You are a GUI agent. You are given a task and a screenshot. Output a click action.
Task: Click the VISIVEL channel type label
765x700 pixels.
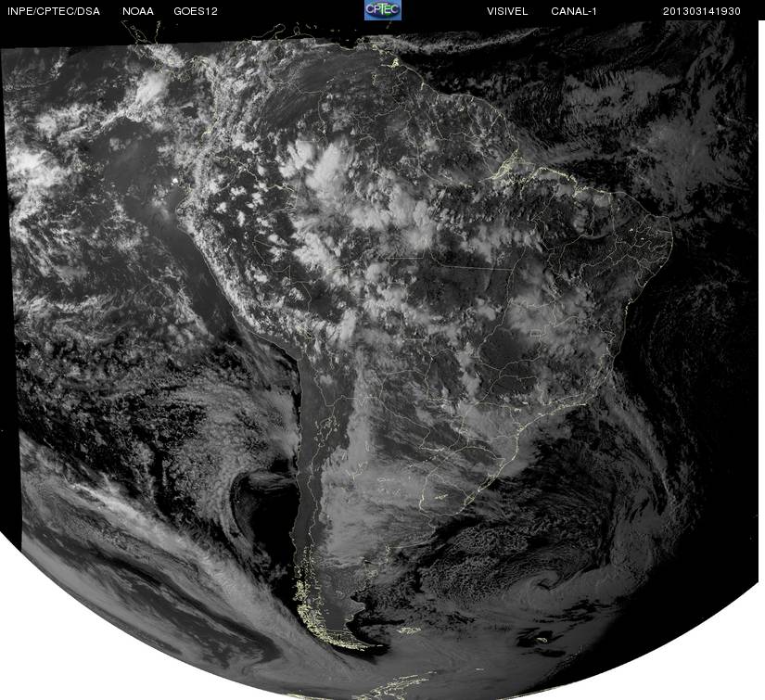point(507,11)
